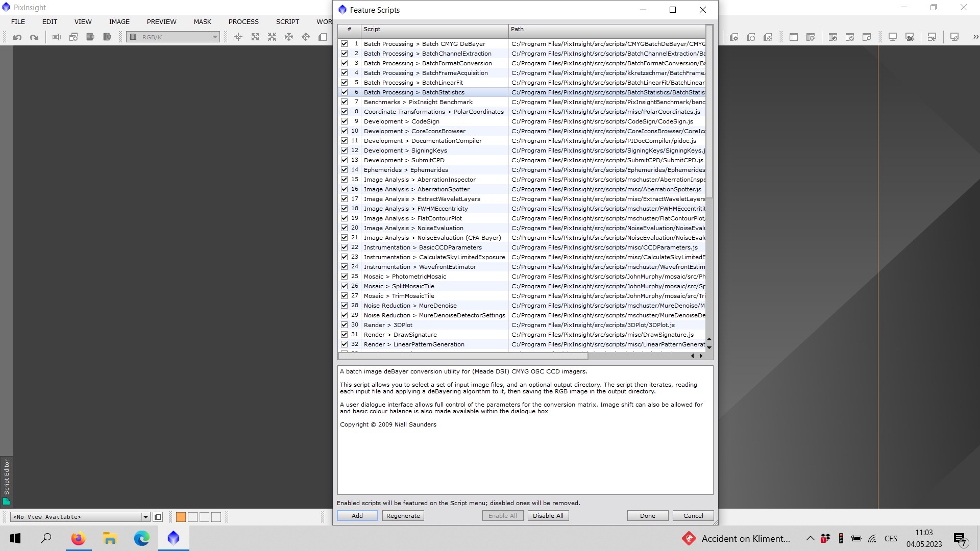The image size is (980, 551).
Task: Open the MASK menu
Action: (202, 21)
